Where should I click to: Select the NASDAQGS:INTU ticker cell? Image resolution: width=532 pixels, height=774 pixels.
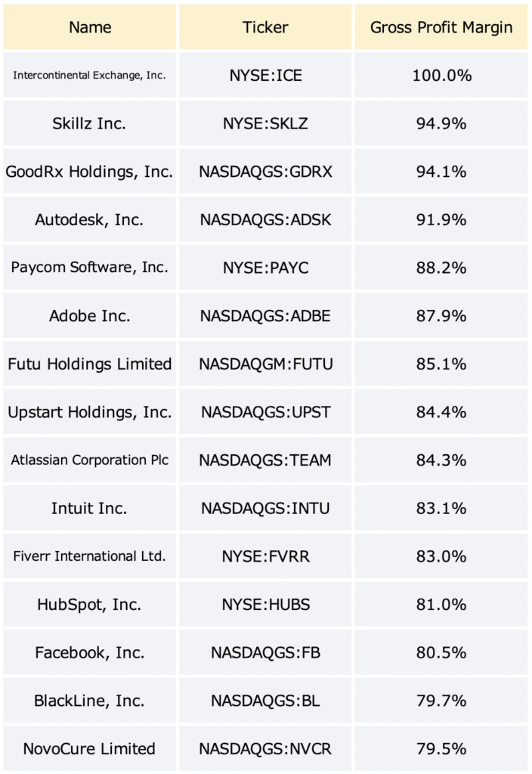coord(265,508)
